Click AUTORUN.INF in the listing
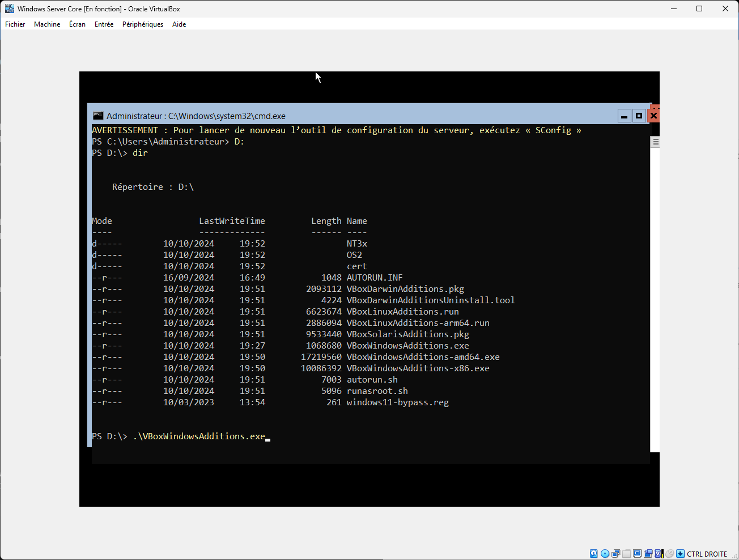 tap(375, 278)
